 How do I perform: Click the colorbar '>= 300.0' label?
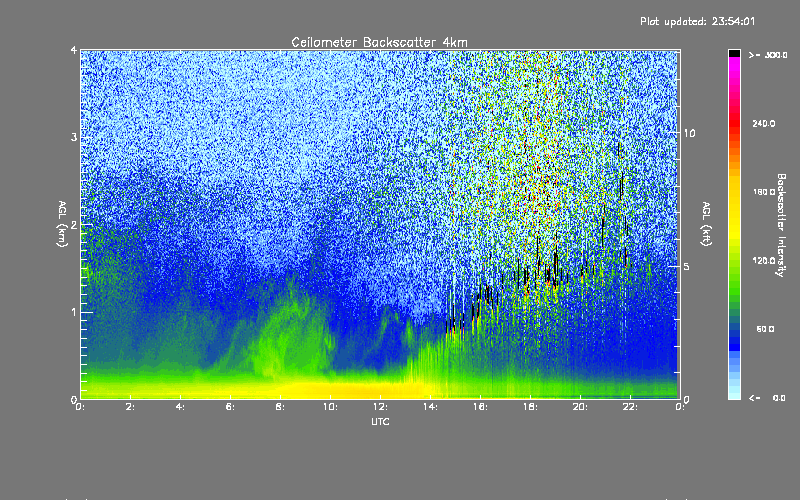[x=768, y=55]
